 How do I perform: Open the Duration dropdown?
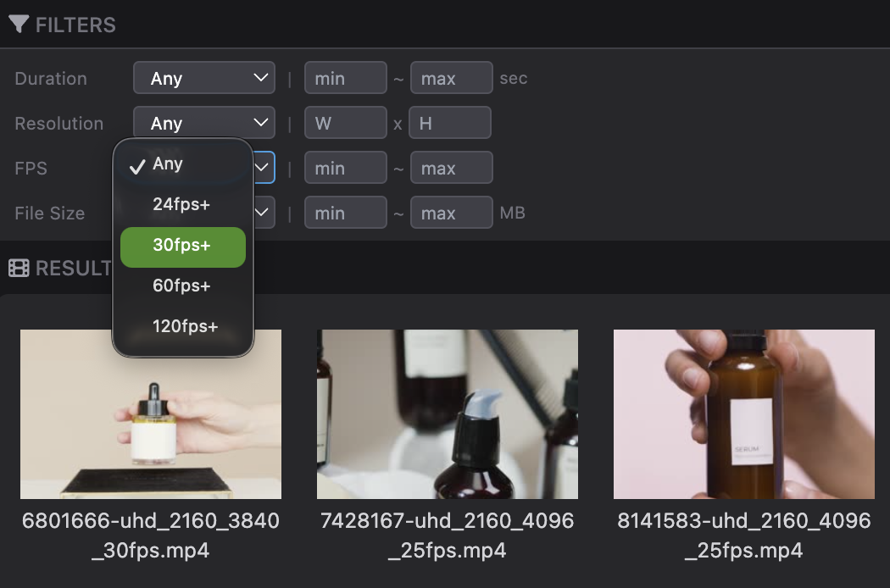(x=203, y=77)
